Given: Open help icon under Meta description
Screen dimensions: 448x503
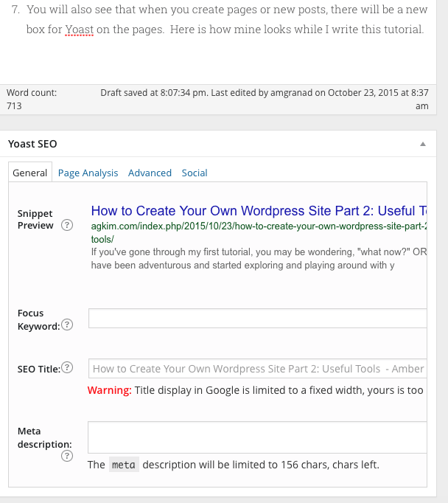Looking at the screenshot, I should (x=67, y=456).
